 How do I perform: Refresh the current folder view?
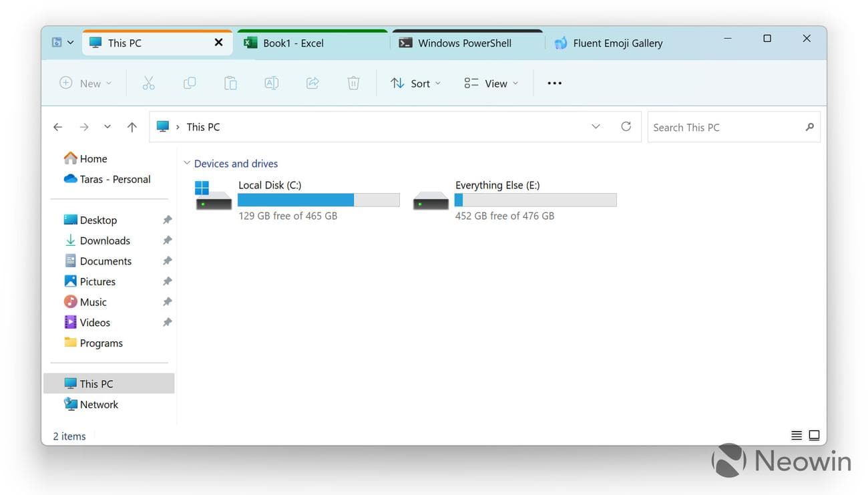click(626, 126)
